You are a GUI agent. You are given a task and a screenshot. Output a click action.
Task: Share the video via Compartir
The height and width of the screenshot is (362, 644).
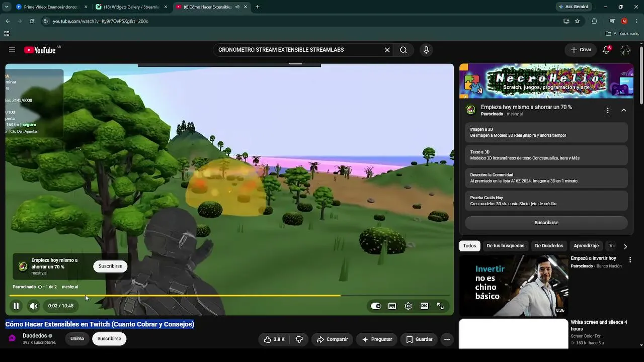tap(332, 339)
